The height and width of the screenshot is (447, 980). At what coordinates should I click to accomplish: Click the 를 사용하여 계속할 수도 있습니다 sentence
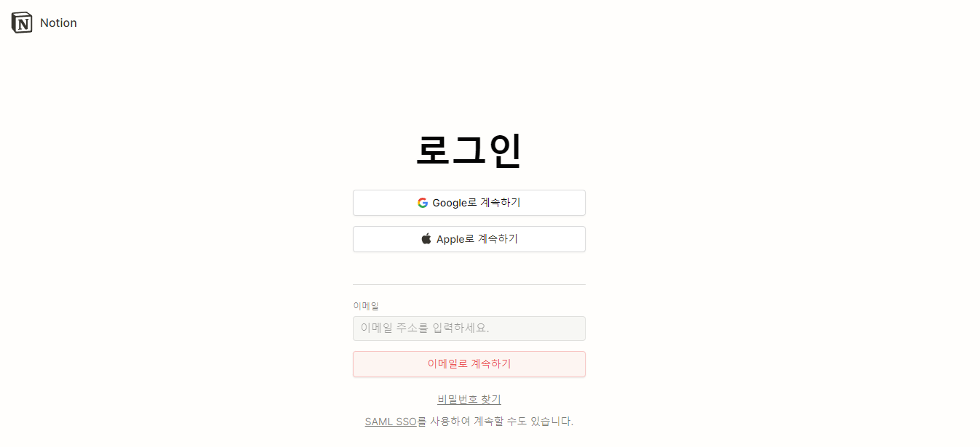point(495,421)
